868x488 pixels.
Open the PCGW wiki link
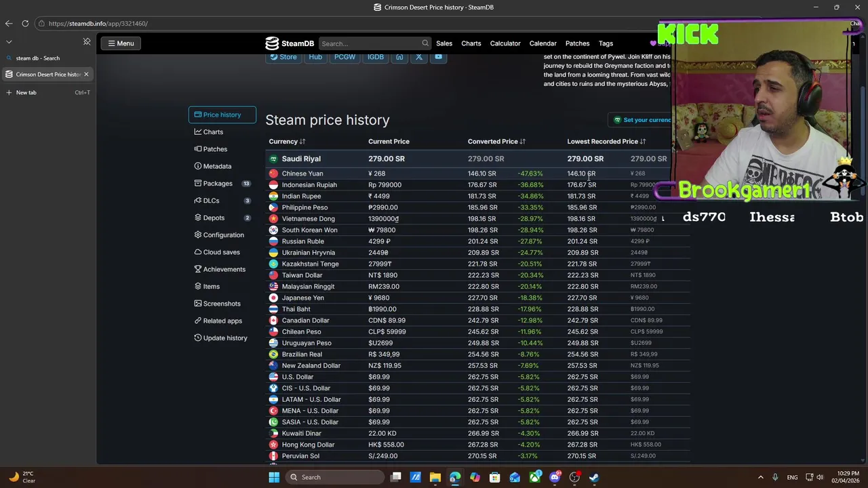click(x=344, y=57)
